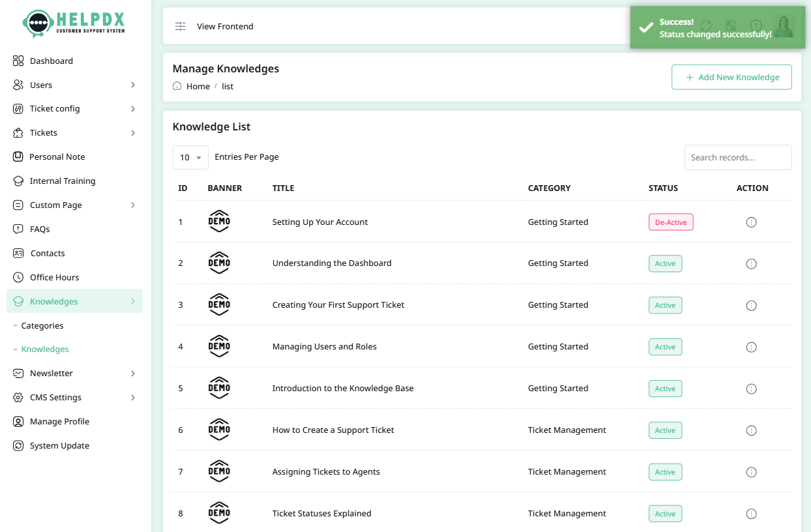Click the Office Hours clock icon

pos(18,277)
